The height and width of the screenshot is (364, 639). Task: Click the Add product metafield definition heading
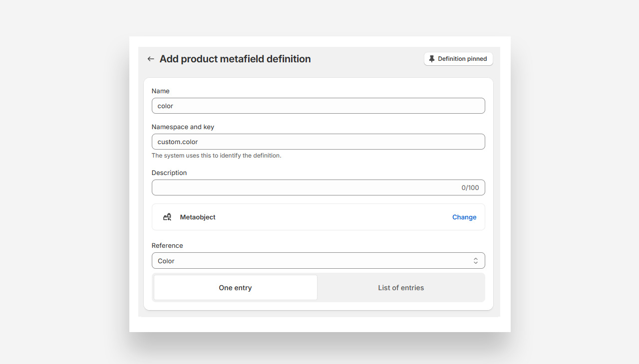point(235,59)
